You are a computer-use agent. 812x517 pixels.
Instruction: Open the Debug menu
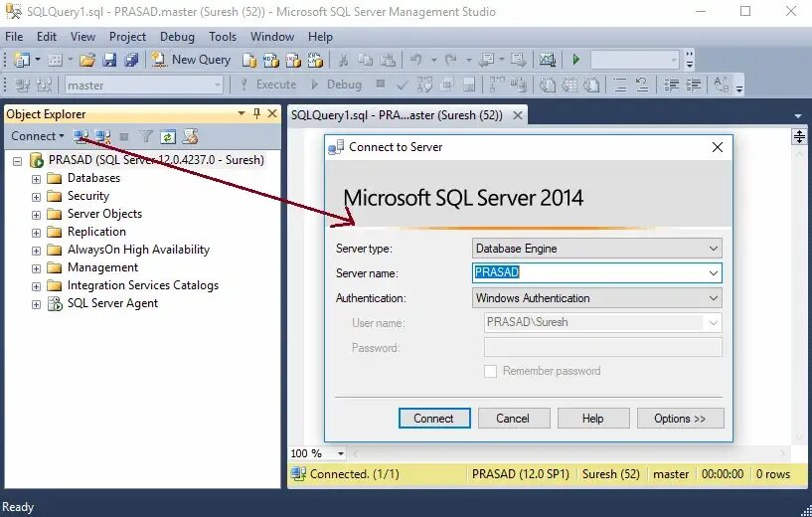[x=177, y=37]
